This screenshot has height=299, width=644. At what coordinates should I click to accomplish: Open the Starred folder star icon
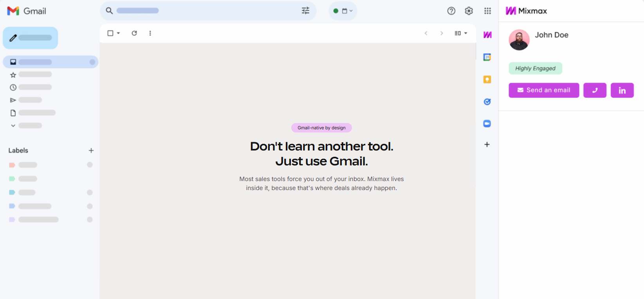13,75
